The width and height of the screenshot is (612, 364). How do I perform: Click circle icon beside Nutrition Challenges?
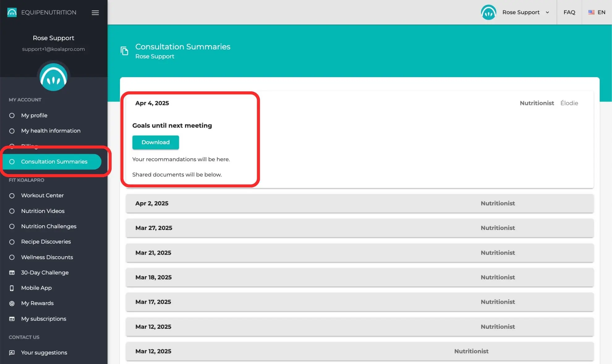tap(12, 227)
